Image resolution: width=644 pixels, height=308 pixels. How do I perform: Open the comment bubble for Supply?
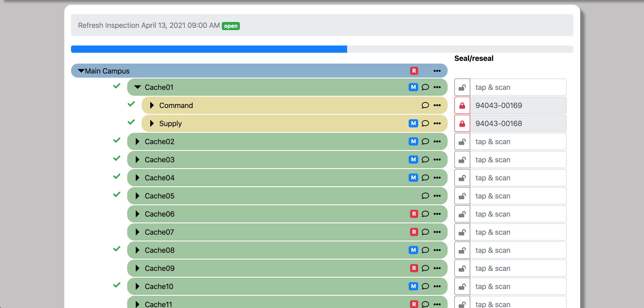pos(425,123)
